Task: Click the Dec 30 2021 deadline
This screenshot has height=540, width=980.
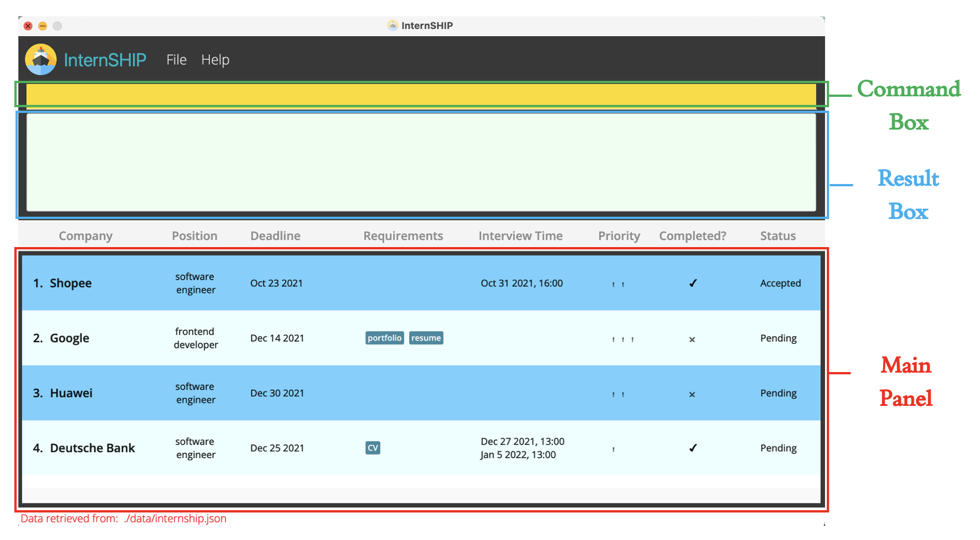Action: 277,393
